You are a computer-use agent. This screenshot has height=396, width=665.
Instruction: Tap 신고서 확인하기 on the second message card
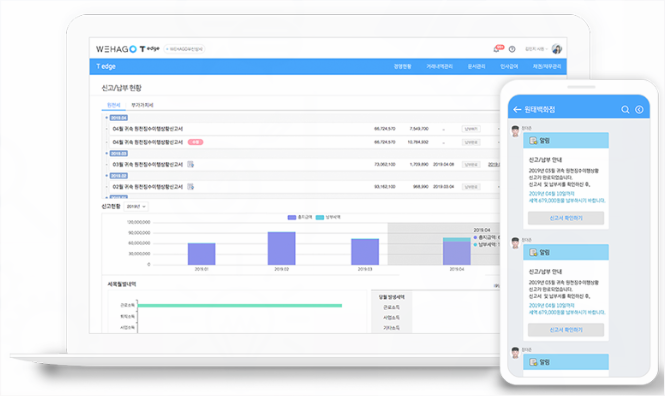tap(566, 329)
